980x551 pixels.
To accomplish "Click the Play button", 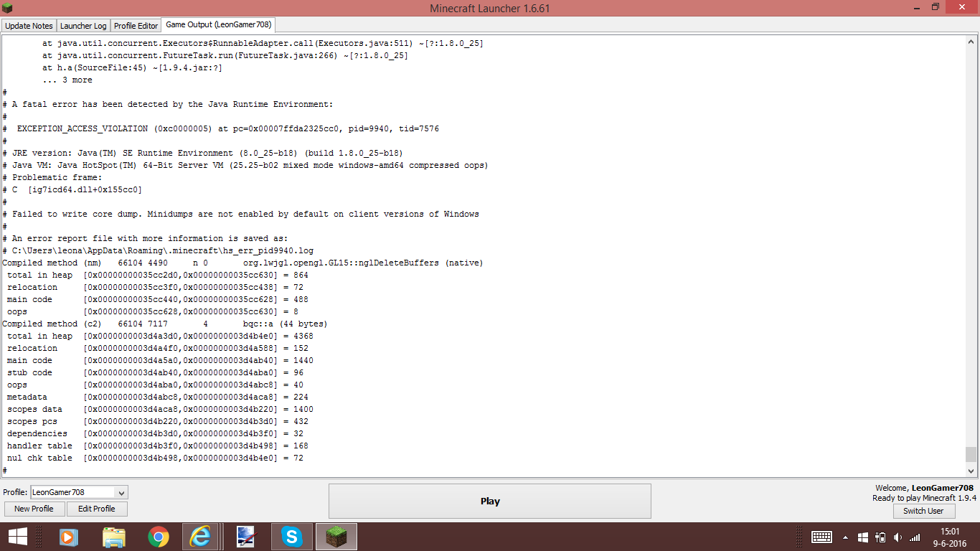I will (490, 501).
